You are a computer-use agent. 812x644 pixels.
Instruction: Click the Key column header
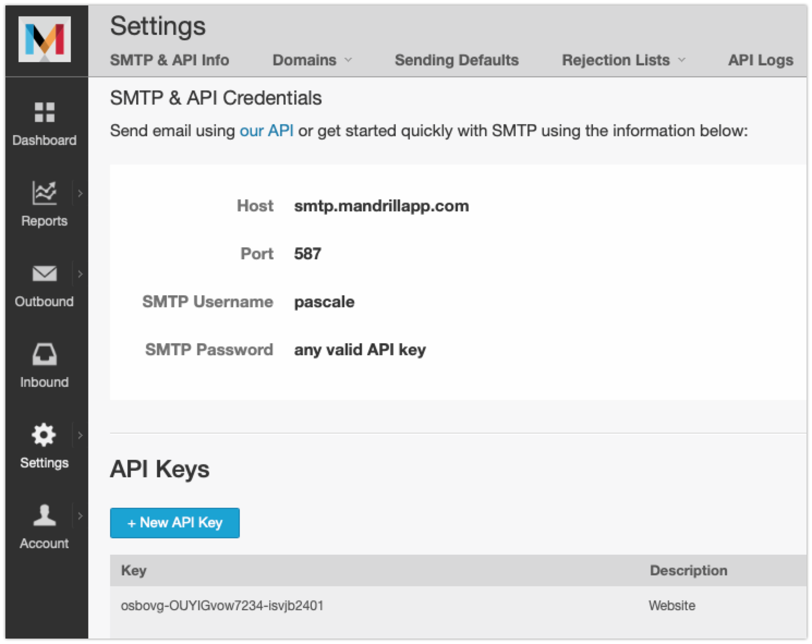(134, 570)
